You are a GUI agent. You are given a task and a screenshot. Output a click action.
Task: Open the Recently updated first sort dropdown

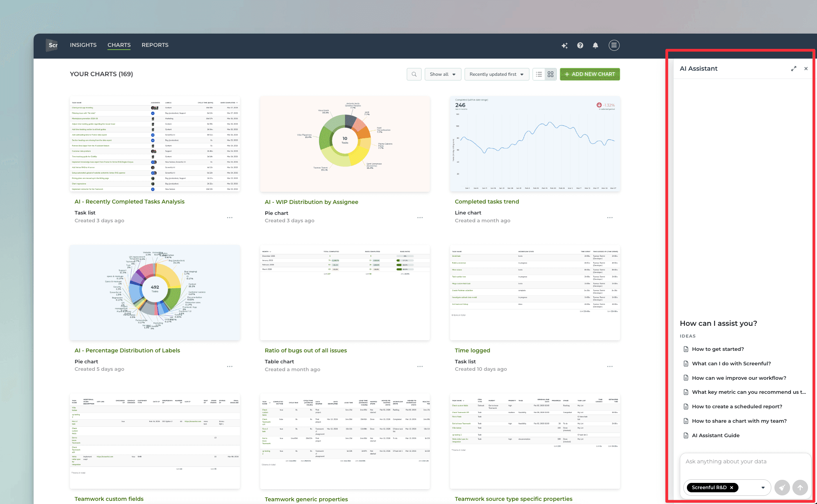496,74
